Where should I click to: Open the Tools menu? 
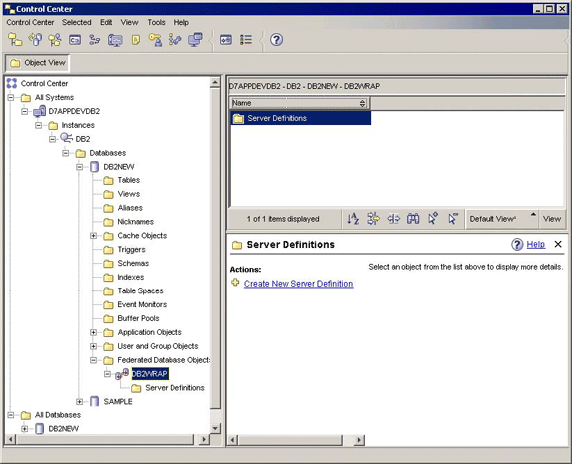[x=156, y=22]
